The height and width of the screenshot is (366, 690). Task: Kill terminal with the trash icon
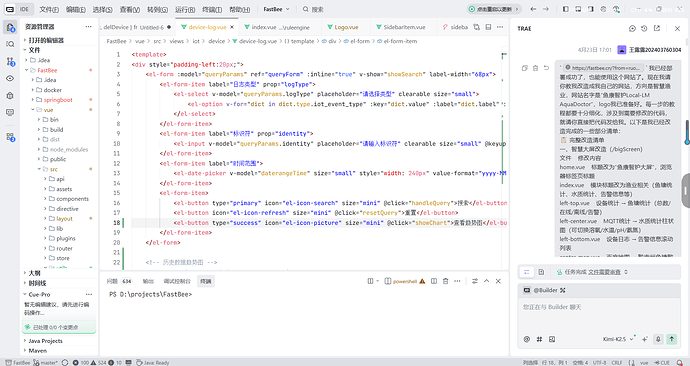(445, 281)
